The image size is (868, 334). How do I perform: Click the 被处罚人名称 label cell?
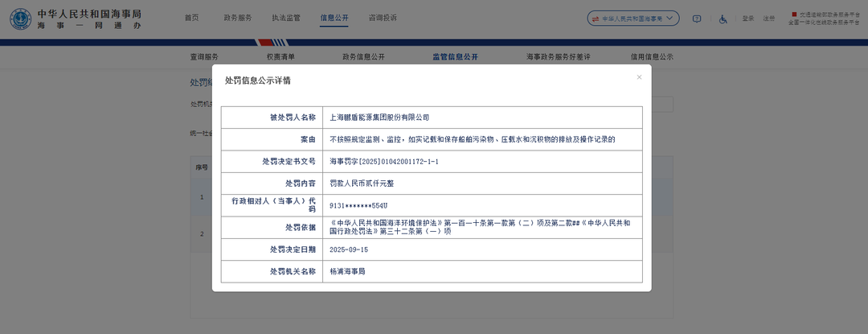click(272, 118)
